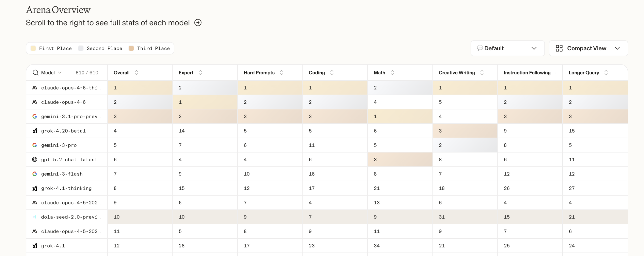Click the dola-seed-2.0 model logo icon
Image resolution: width=644 pixels, height=256 pixels.
[x=34, y=217]
